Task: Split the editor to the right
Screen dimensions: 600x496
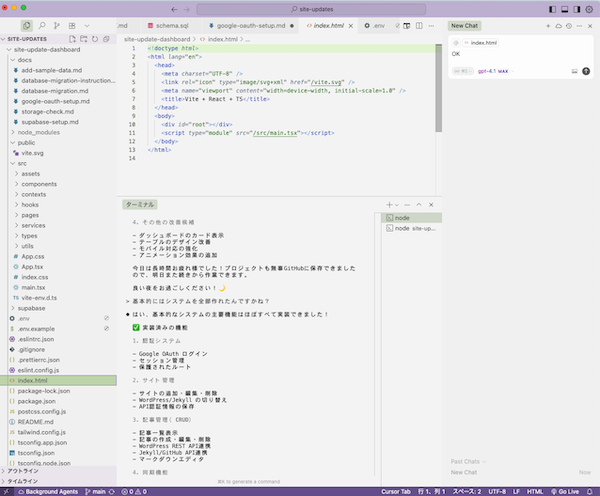Action: coord(419,26)
